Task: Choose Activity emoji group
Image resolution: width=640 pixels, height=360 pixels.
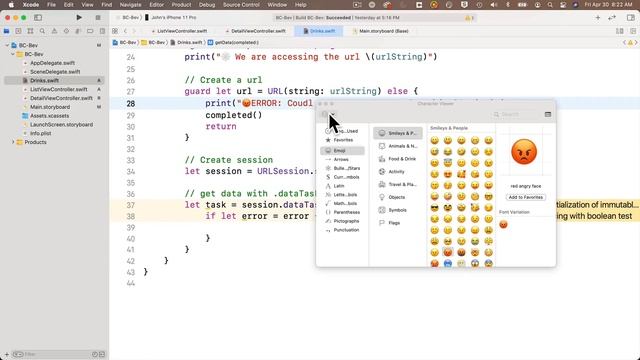Action: [x=398, y=172]
